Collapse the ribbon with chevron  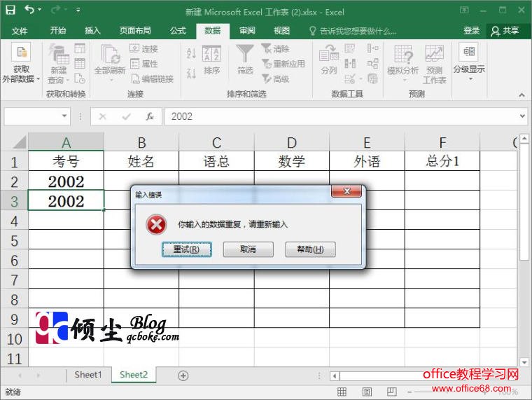(521, 95)
